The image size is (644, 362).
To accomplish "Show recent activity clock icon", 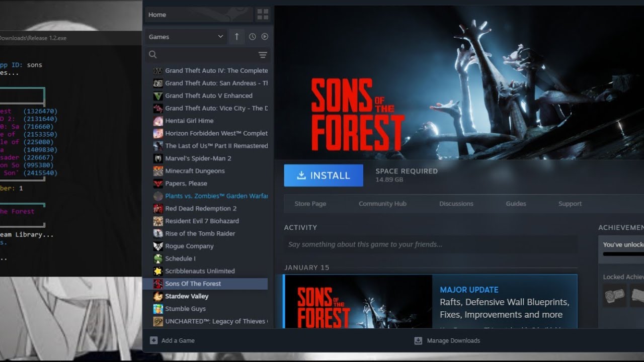I will (252, 37).
